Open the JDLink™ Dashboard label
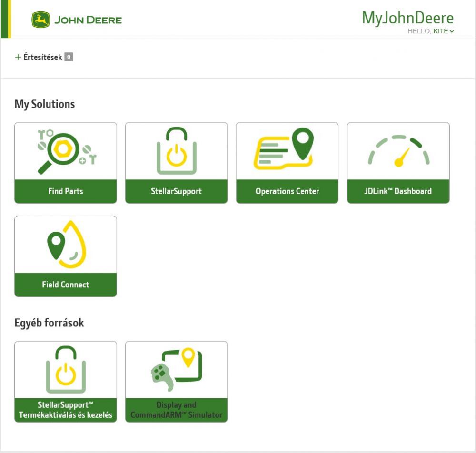 coord(398,191)
